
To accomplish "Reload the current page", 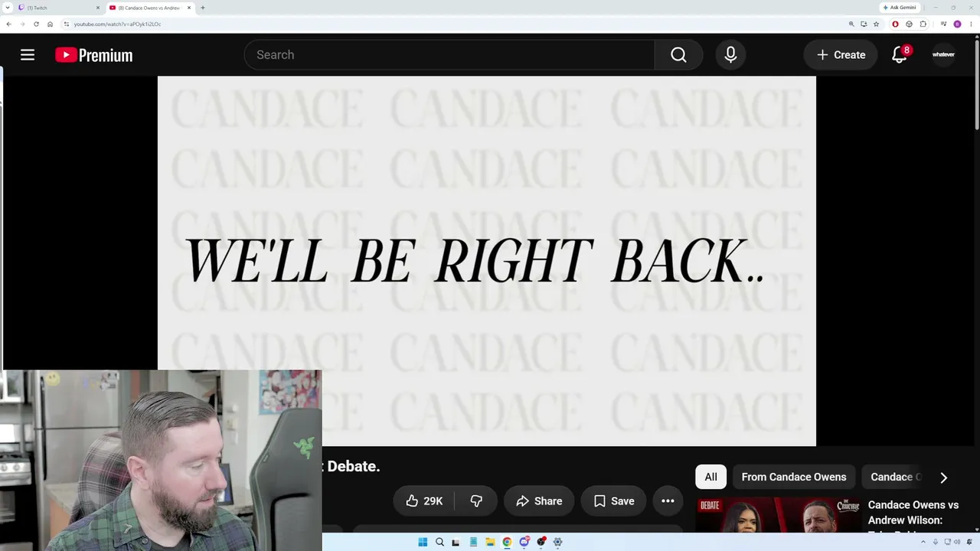I will [36, 24].
